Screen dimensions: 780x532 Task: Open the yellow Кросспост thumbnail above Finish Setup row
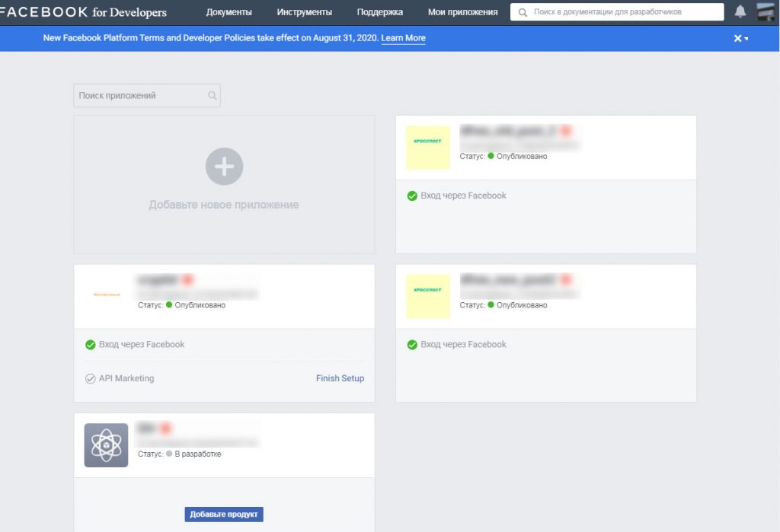click(428, 296)
